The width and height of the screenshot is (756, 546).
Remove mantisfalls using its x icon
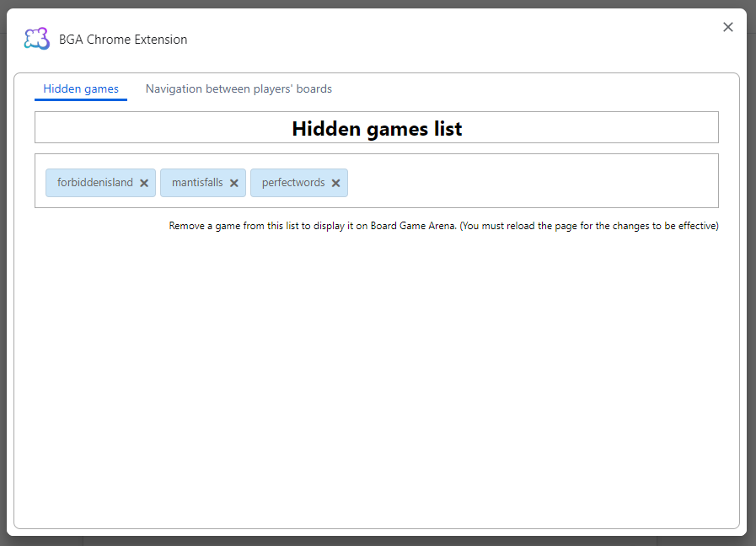(234, 183)
